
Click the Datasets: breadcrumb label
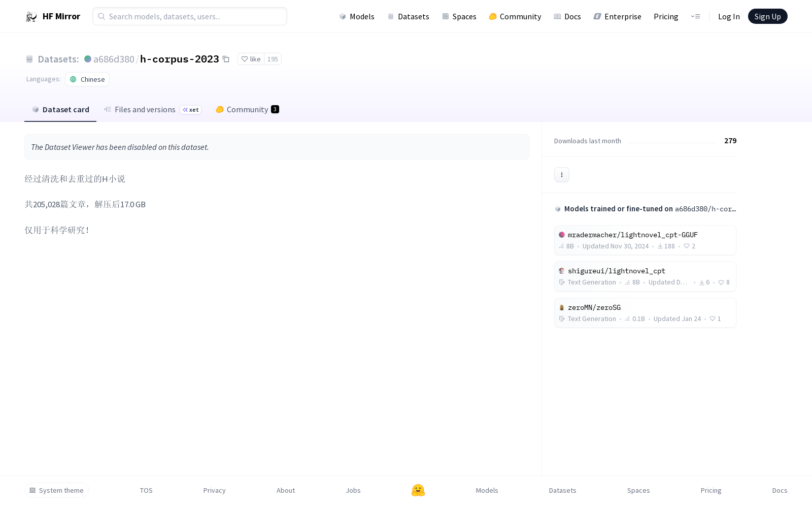click(58, 59)
